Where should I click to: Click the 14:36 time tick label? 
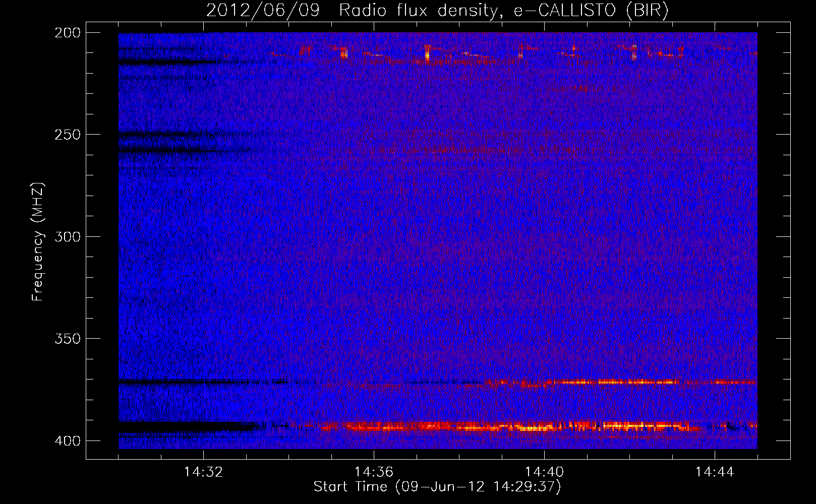pyautogui.click(x=374, y=472)
